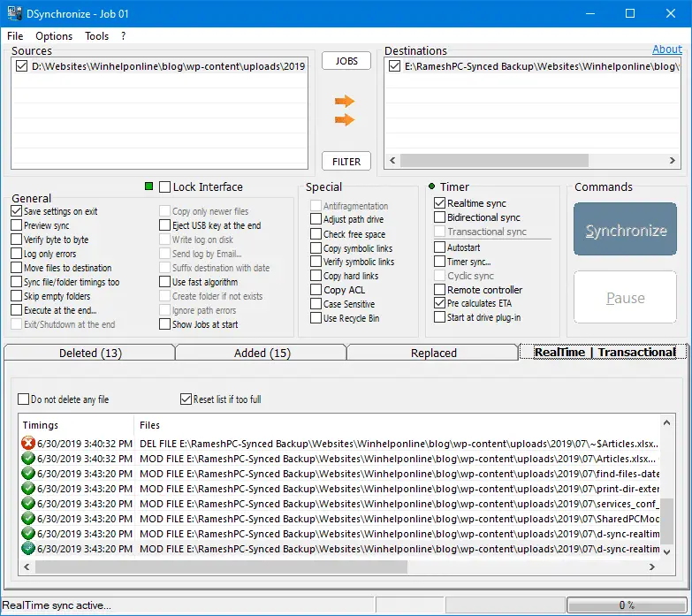Enable Bidirectional sync

439,217
